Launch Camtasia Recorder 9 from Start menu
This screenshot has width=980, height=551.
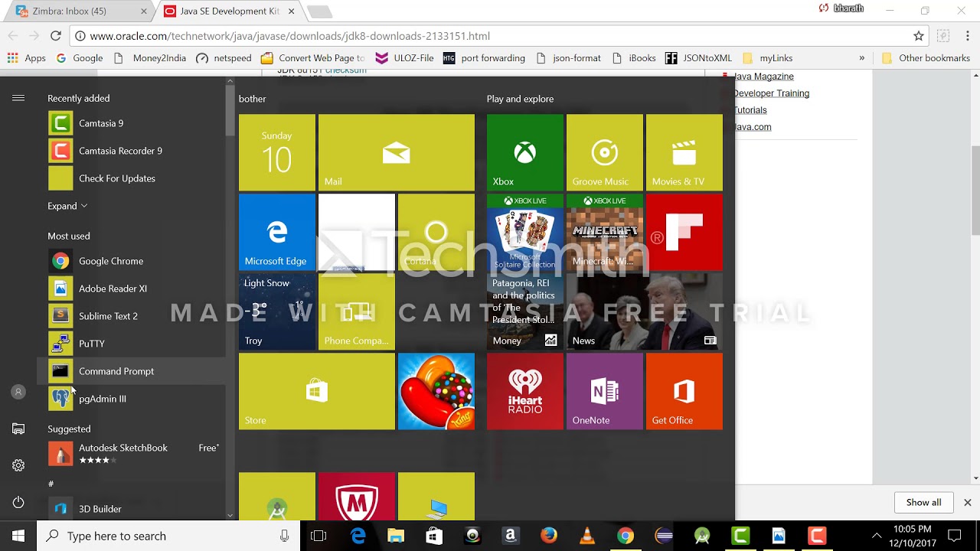point(131,151)
